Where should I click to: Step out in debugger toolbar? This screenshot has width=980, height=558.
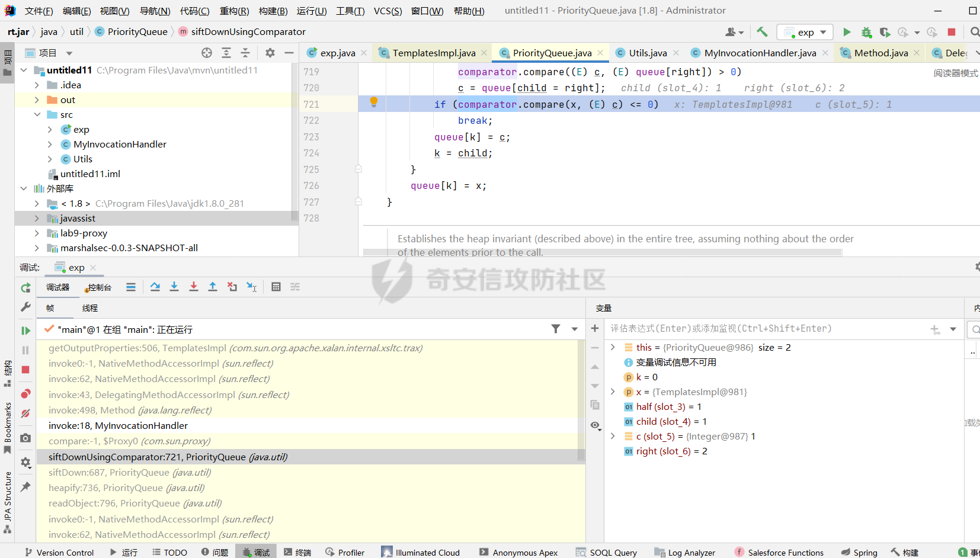213,287
